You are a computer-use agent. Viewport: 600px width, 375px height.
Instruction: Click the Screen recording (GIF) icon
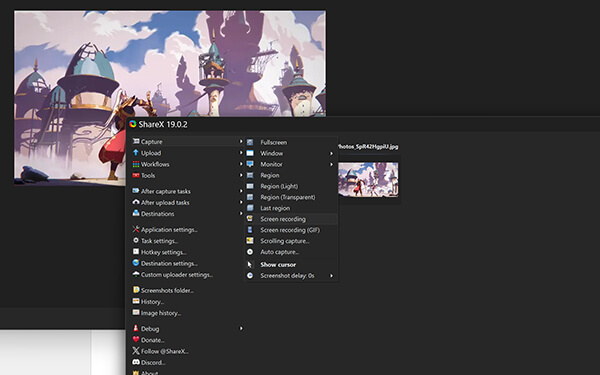click(x=250, y=230)
